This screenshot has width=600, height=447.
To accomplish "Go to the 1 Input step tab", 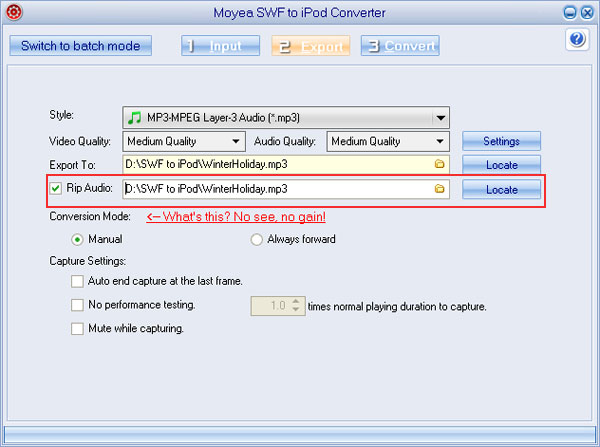I will [221, 46].
